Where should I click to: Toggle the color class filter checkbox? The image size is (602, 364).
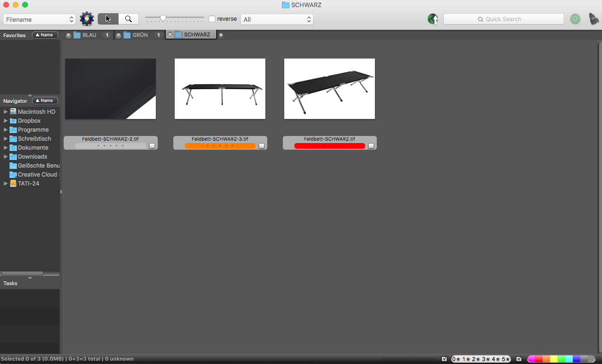pos(519,359)
